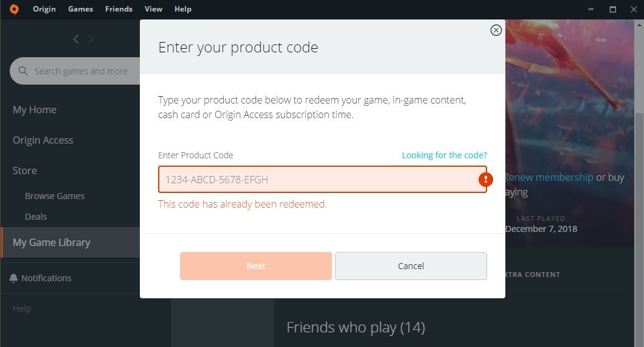Go forward with the right arrow
Screen dimensions: 644x347
pos(91,39)
